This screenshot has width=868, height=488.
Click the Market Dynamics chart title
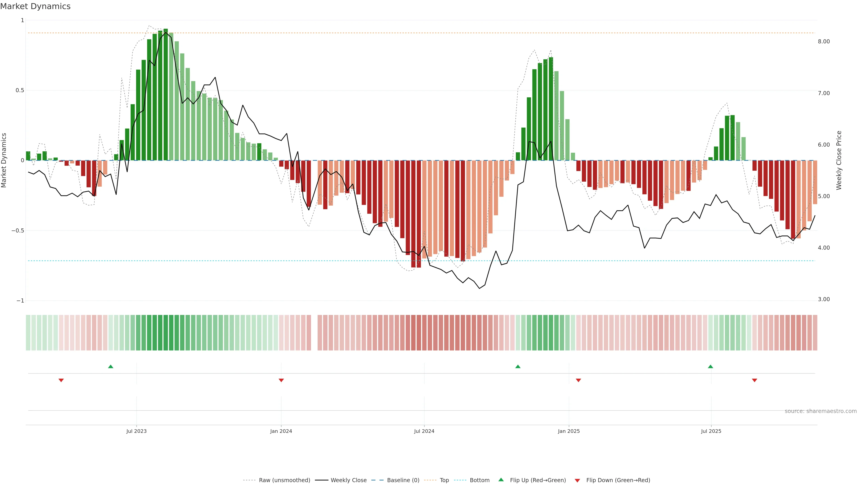tap(35, 6)
